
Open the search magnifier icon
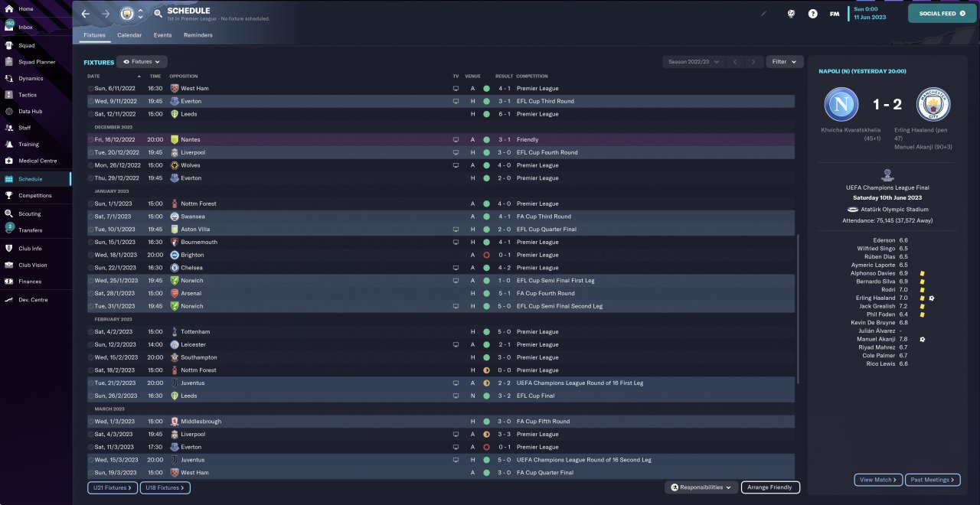[x=158, y=14]
